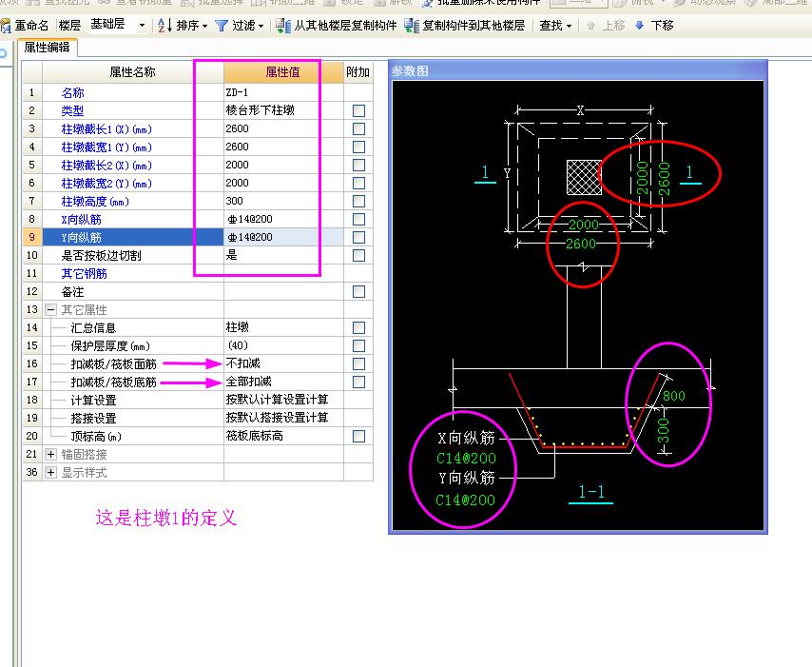Toggle 附加 checkbox for 顶标高 row

point(358,437)
